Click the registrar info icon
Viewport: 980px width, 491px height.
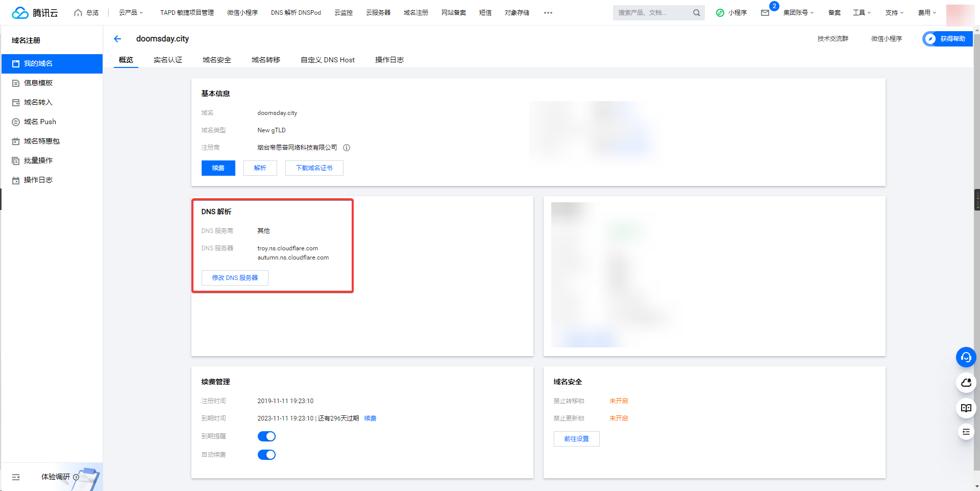347,148
